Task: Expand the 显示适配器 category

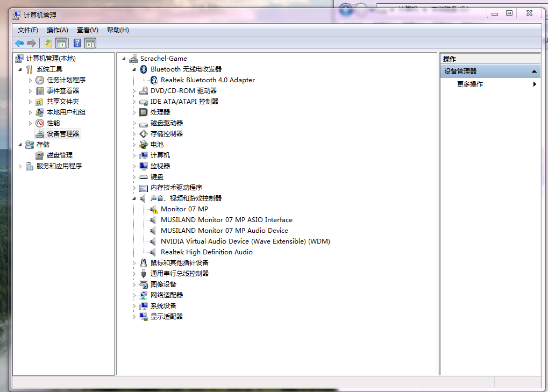Action: 134,317
